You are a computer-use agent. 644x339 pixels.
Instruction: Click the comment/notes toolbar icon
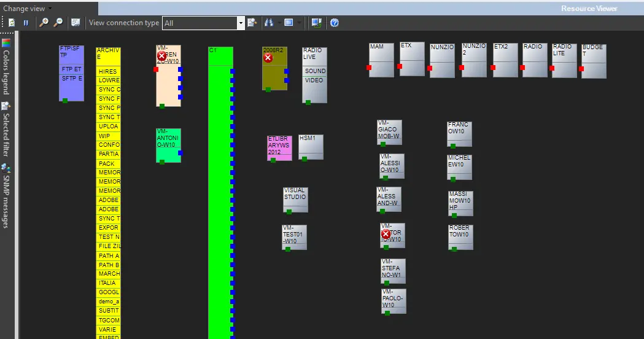(x=76, y=23)
